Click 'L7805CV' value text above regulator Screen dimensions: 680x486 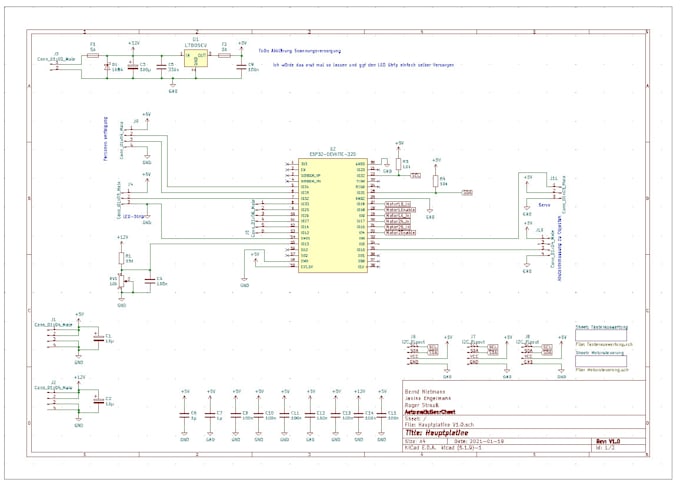click(x=196, y=45)
